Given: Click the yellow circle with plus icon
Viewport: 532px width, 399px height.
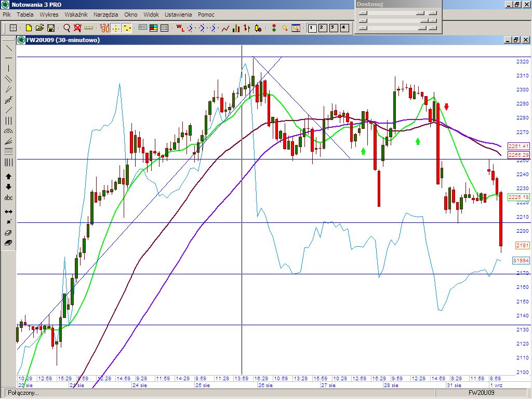Looking at the screenshot, I should (x=285, y=28).
